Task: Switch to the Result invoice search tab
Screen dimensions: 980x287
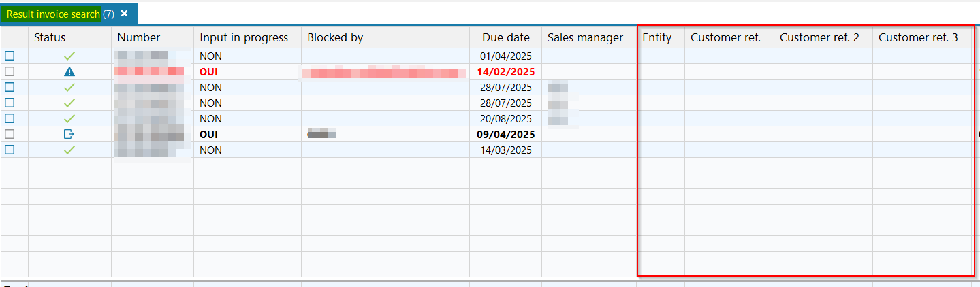Action: click(53, 14)
